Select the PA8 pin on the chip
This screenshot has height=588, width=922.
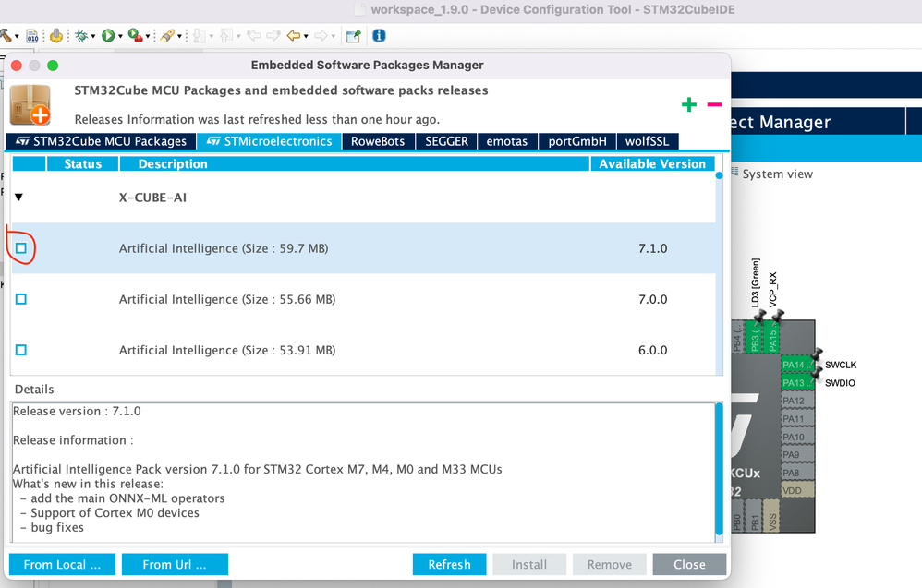coord(796,473)
